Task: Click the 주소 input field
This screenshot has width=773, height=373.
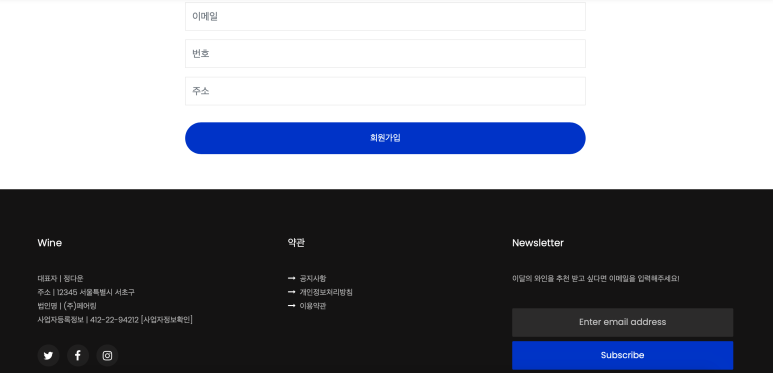Action: click(x=385, y=91)
